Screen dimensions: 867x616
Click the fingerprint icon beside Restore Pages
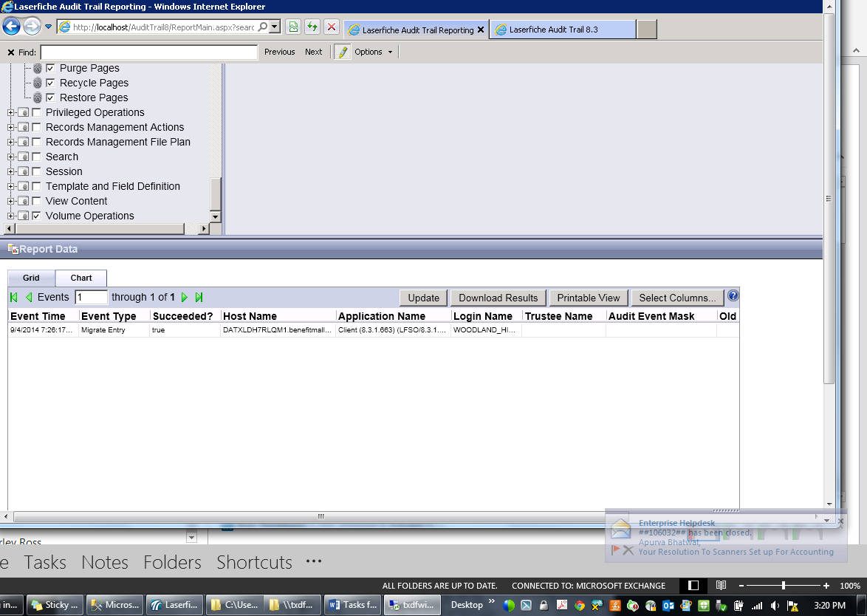38,98
